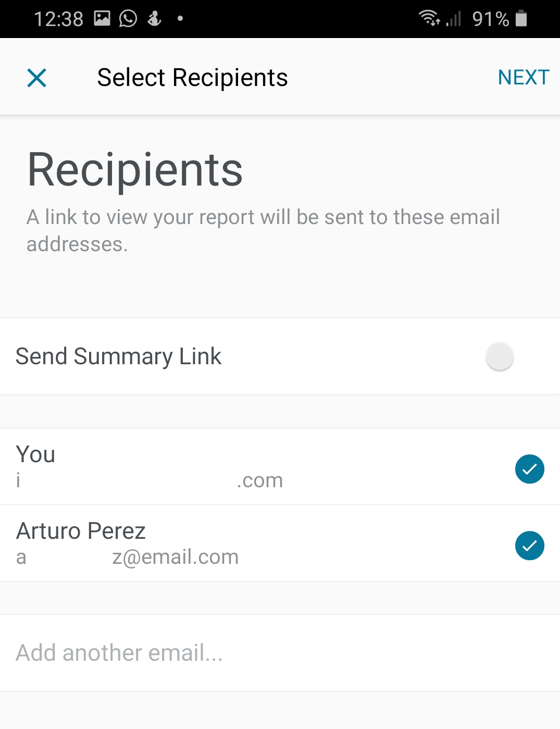This screenshot has height=729, width=560.
Task: Tap the cellular signal strength icon
Action: pyautogui.click(x=454, y=19)
